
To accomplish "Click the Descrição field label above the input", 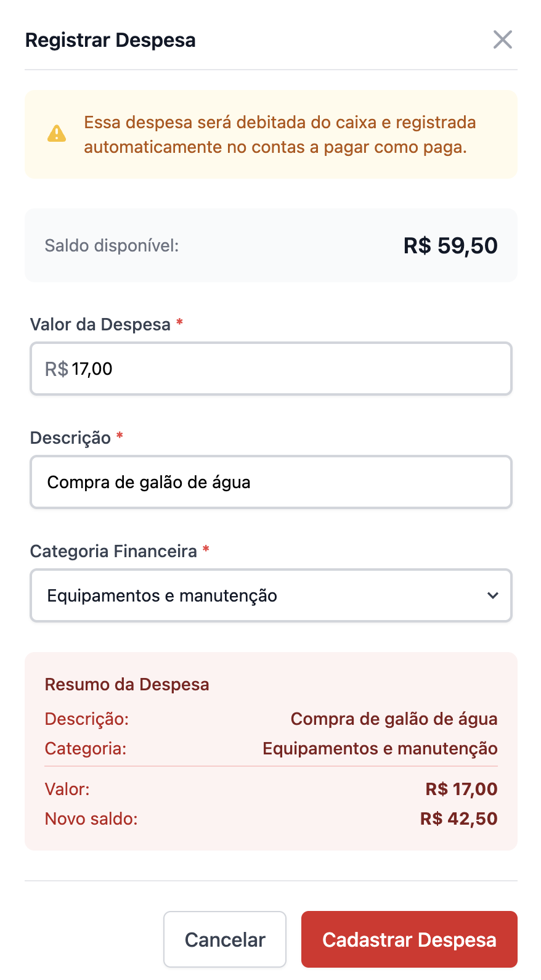I will pos(70,438).
